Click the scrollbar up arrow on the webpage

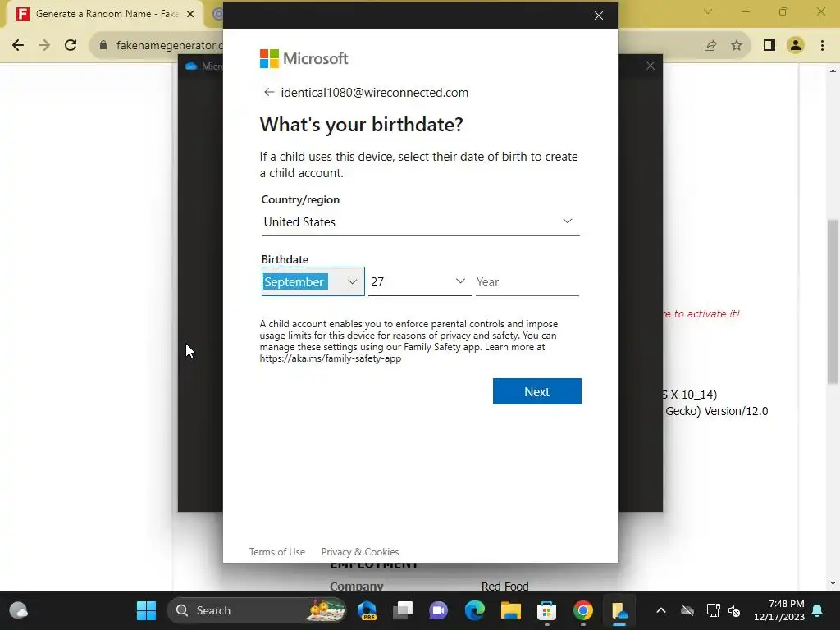pos(833,71)
